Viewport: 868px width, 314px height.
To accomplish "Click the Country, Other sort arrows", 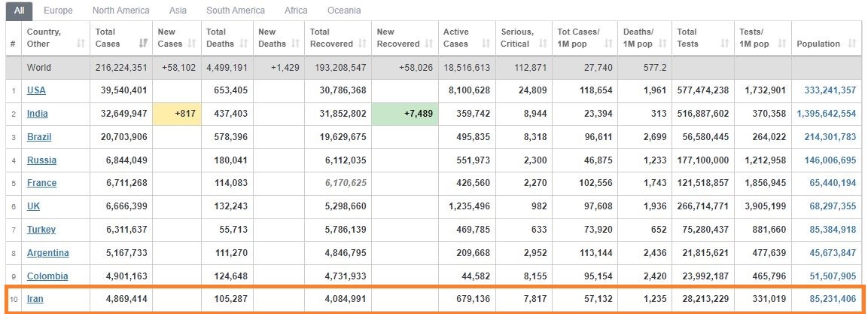I will [81, 44].
